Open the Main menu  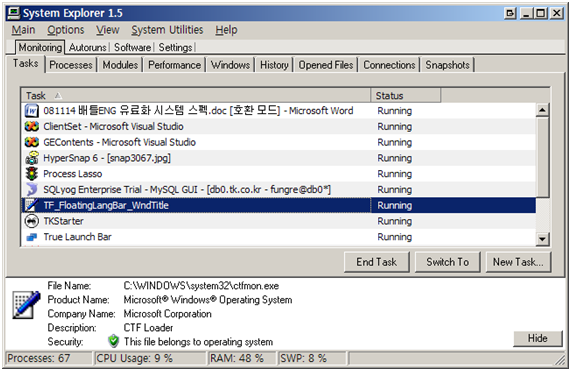23,30
